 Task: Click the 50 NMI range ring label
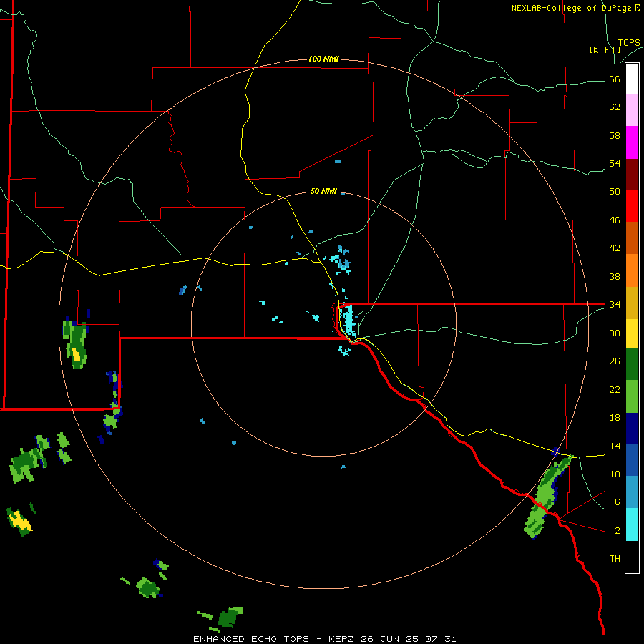(323, 191)
